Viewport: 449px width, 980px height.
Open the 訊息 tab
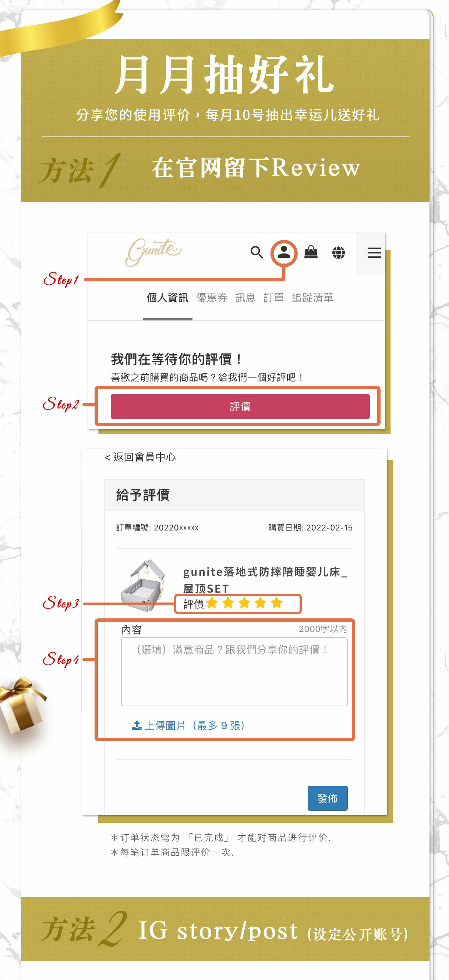tap(245, 298)
